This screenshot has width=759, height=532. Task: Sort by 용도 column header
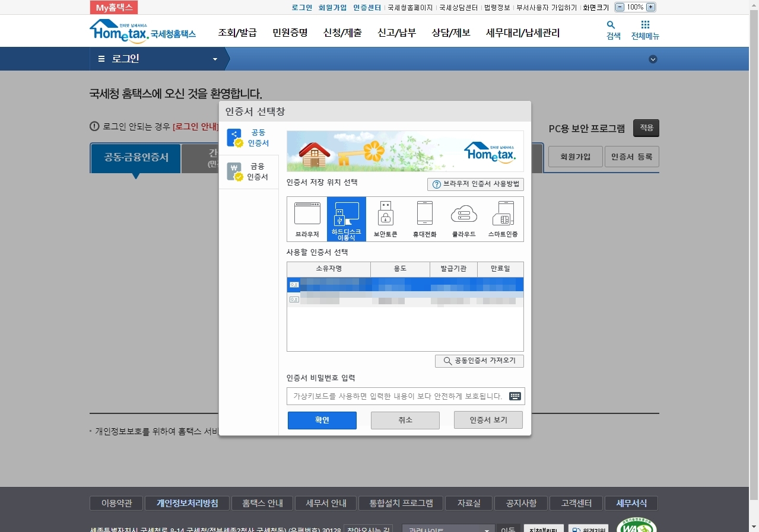point(400,269)
